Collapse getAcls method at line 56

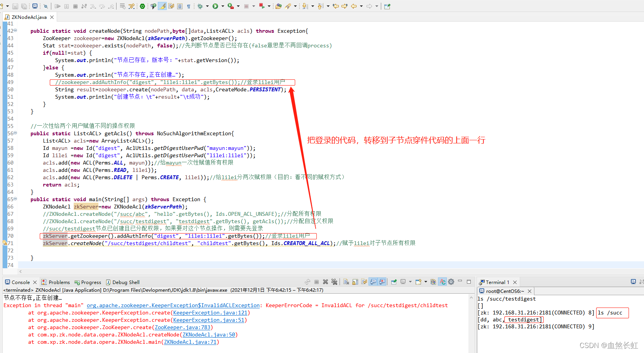tap(15, 133)
